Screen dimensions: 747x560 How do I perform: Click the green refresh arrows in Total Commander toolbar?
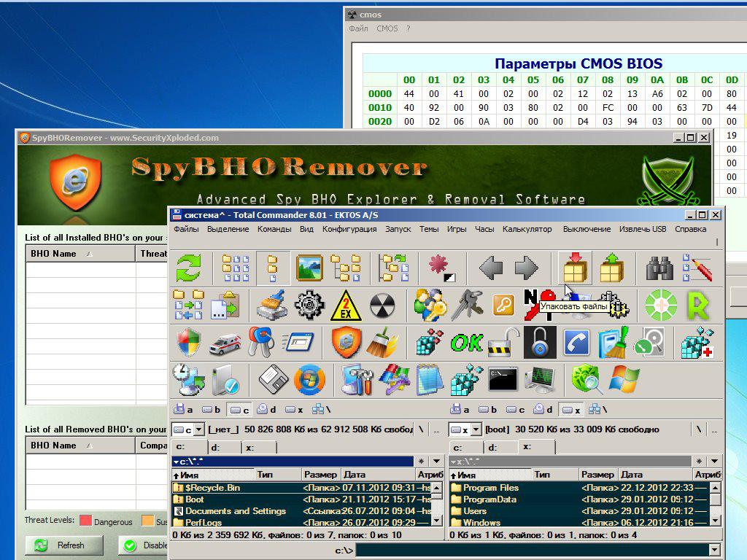[x=189, y=268]
